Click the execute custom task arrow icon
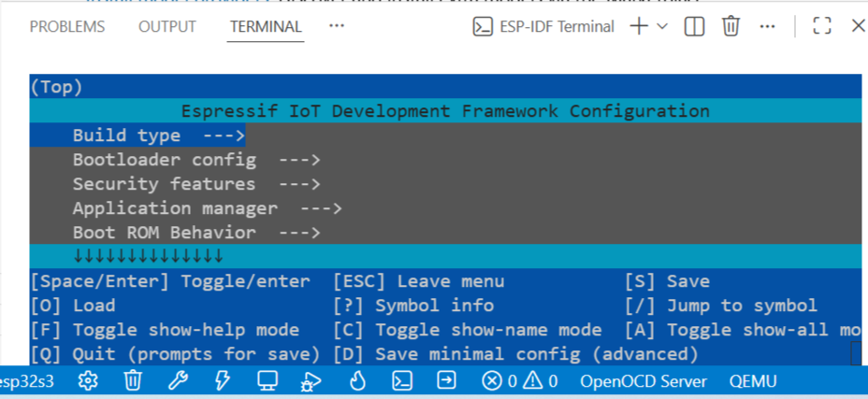 446,380
